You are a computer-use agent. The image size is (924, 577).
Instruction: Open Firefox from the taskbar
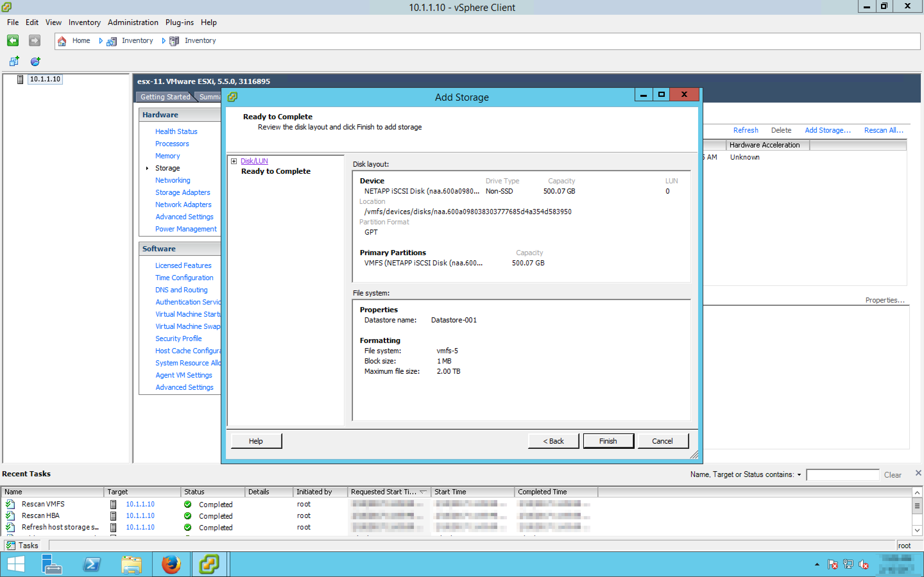[x=171, y=564]
